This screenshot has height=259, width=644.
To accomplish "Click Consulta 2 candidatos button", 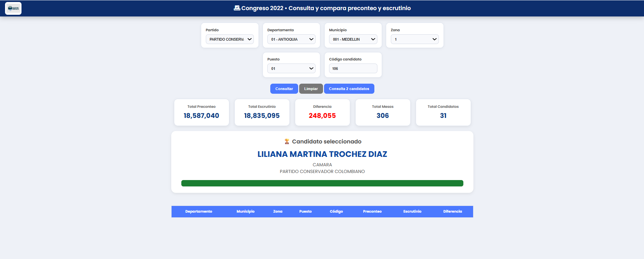I will [349, 89].
